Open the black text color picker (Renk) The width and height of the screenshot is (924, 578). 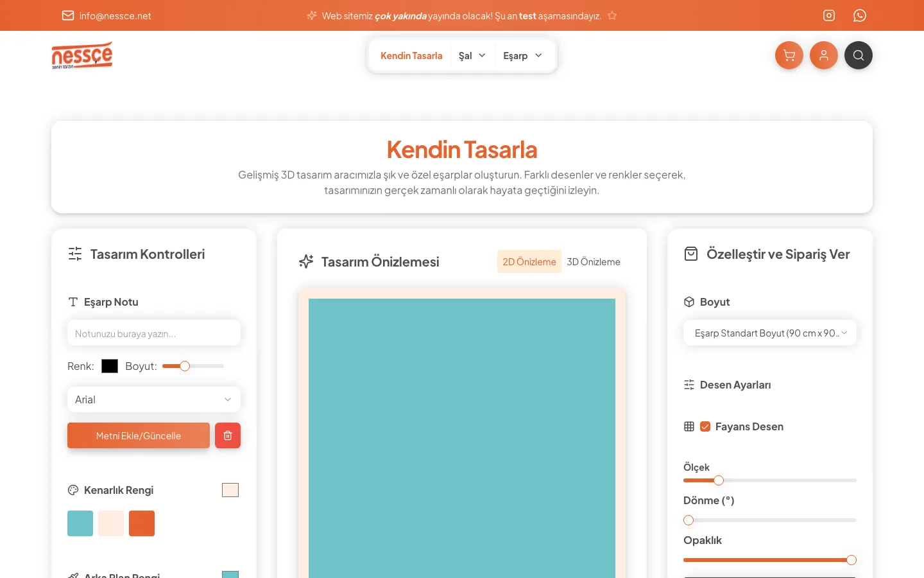(x=110, y=366)
